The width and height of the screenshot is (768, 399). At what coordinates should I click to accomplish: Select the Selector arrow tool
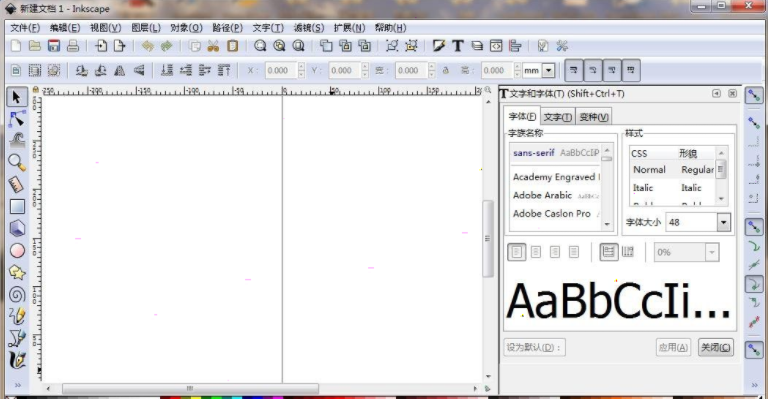click(17, 96)
